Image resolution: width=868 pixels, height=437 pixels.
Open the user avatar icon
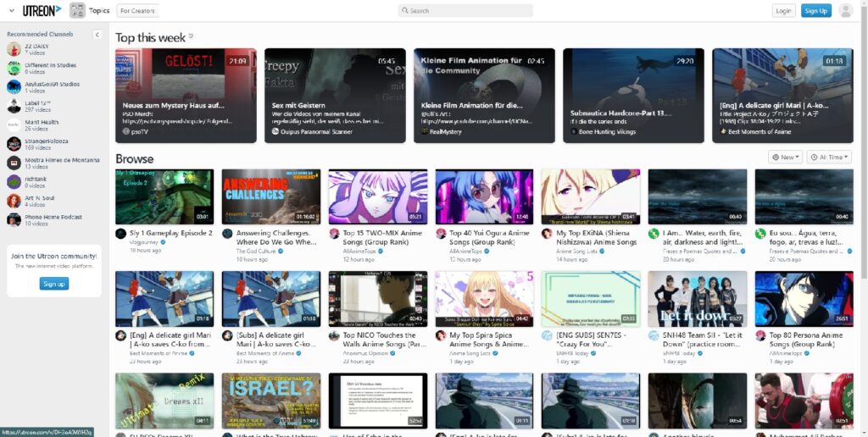(846, 10)
